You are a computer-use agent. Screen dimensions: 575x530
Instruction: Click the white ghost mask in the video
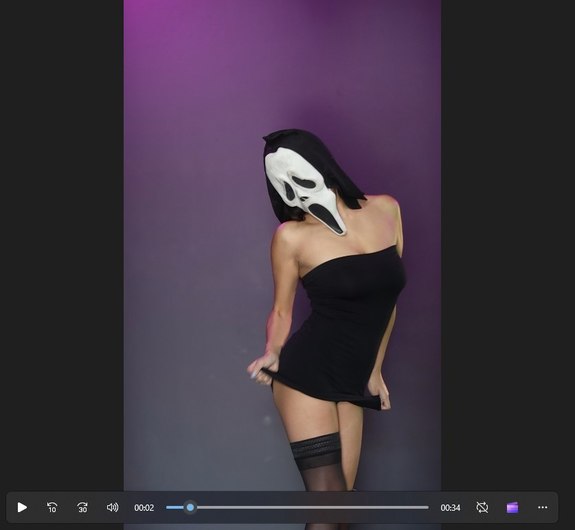pos(304,189)
